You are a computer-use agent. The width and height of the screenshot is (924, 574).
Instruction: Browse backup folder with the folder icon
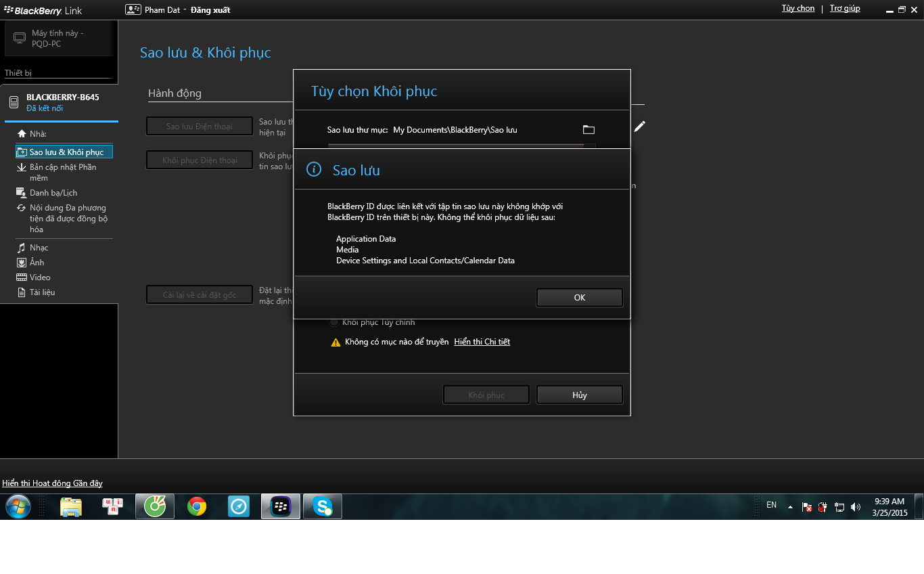(x=588, y=130)
